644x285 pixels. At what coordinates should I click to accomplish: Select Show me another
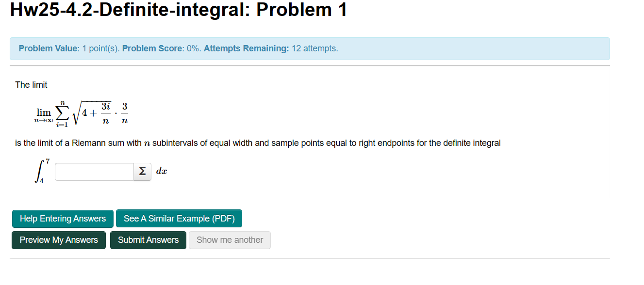point(230,240)
